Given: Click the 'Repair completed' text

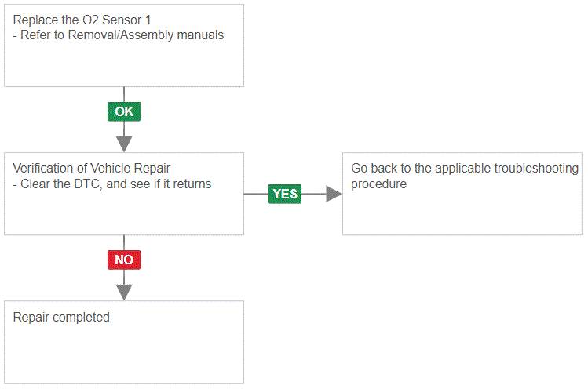Looking at the screenshot, I should click(x=61, y=318).
